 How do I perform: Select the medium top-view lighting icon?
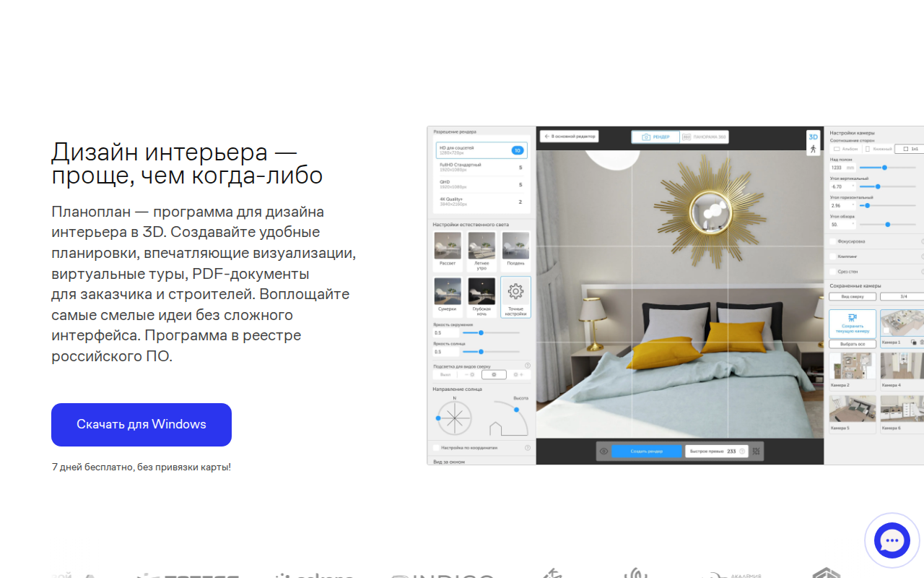tap(494, 375)
